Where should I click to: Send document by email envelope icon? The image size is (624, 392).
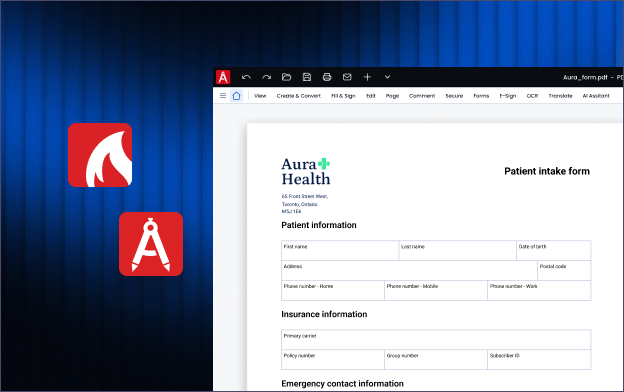pyautogui.click(x=347, y=77)
